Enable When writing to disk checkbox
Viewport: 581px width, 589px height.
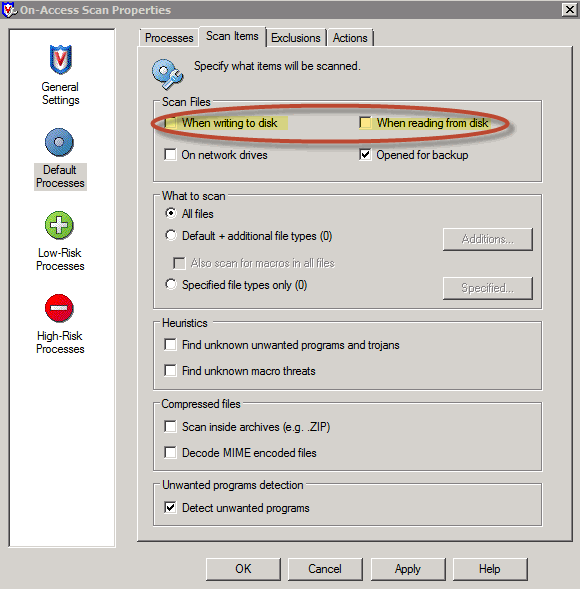(x=171, y=122)
